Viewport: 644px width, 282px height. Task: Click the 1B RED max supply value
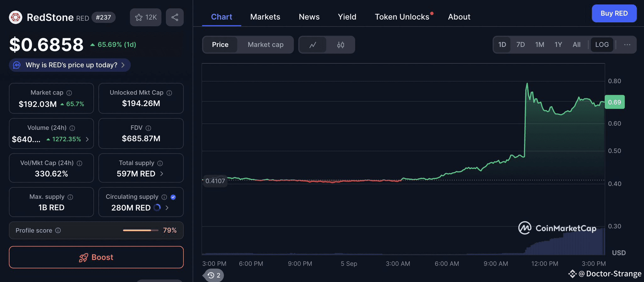[51, 208]
